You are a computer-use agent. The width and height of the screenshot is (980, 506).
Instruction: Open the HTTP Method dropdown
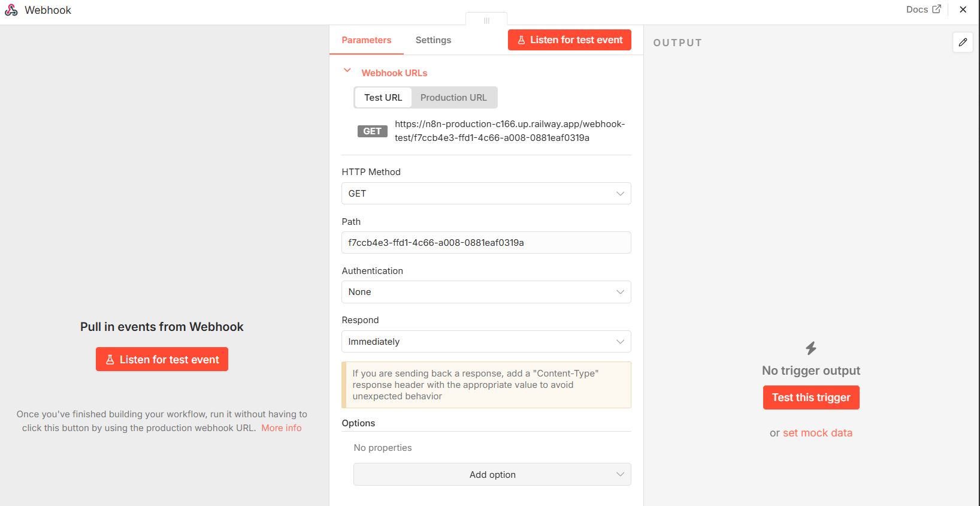point(486,194)
